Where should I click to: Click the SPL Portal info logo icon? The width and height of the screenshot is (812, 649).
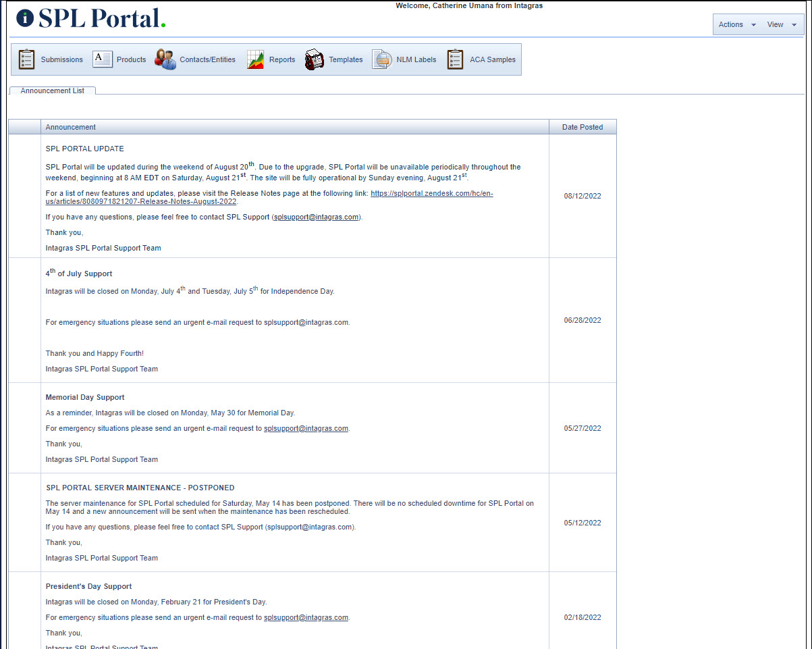(25, 18)
